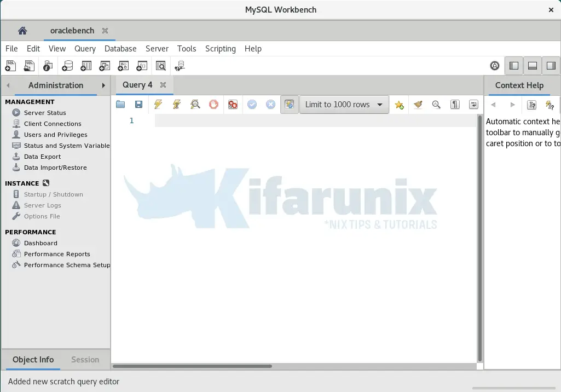
Task: Click the Explain query magnifier-lightning icon
Action: pyautogui.click(x=195, y=105)
